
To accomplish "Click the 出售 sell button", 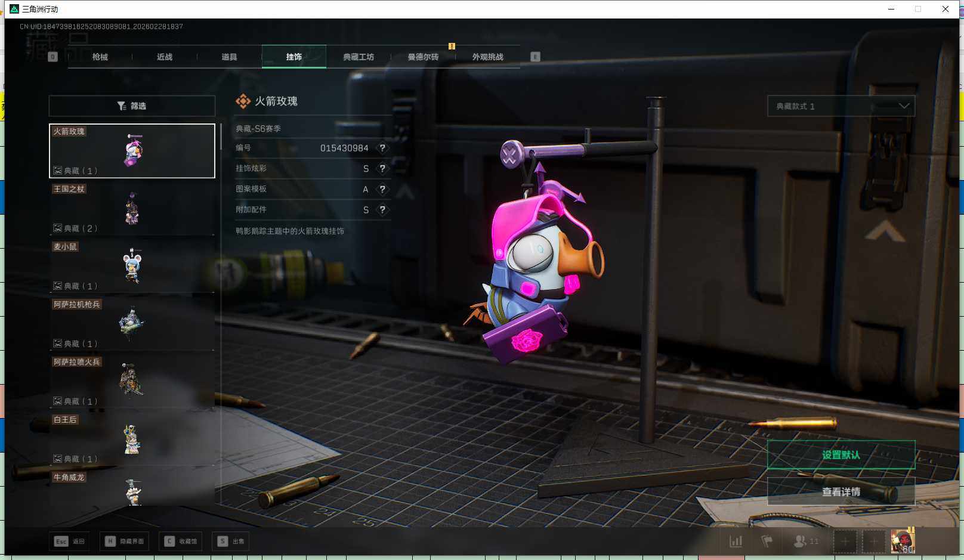I will (232, 542).
